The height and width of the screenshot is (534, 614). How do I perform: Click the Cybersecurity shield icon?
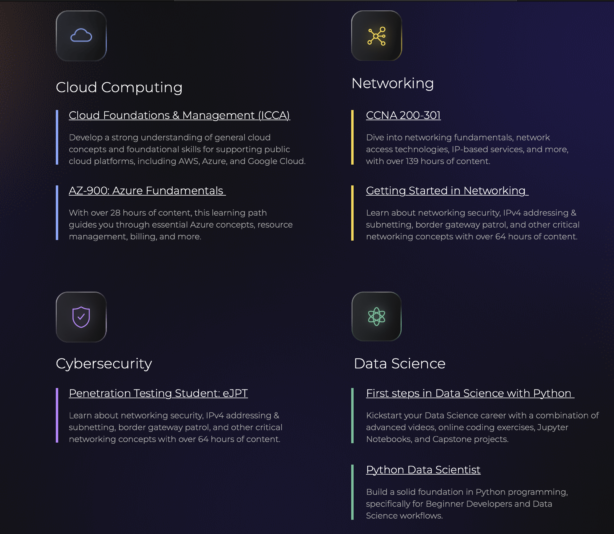(81, 317)
